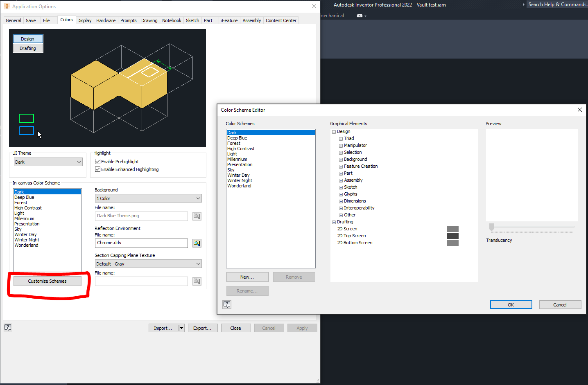Click the 2D Top Screen color swatch
Image resolution: width=588 pixels, height=385 pixels.
pyautogui.click(x=453, y=236)
